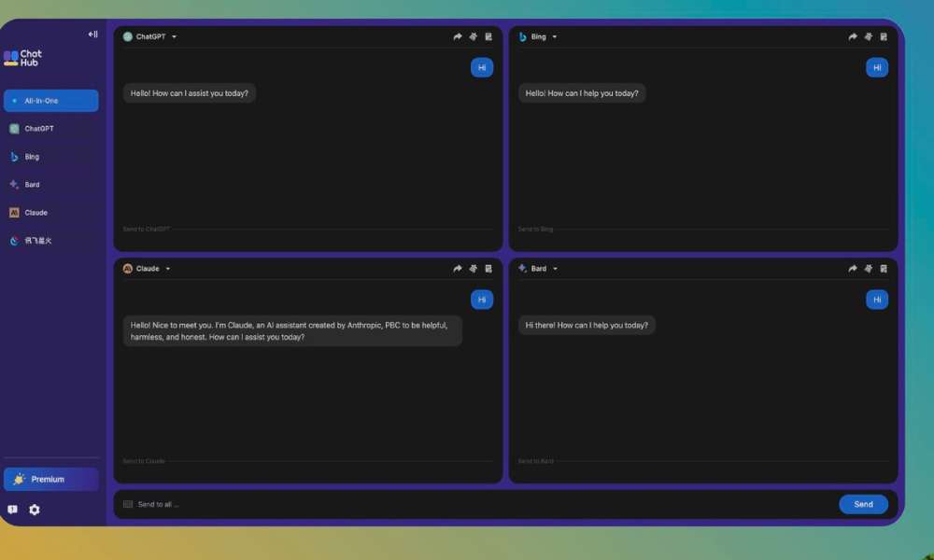Image resolution: width=934 pixels, height=560 pixels.
Task: Click the Hi message in ChatGPT panel
Action: (x=482, y=68)
